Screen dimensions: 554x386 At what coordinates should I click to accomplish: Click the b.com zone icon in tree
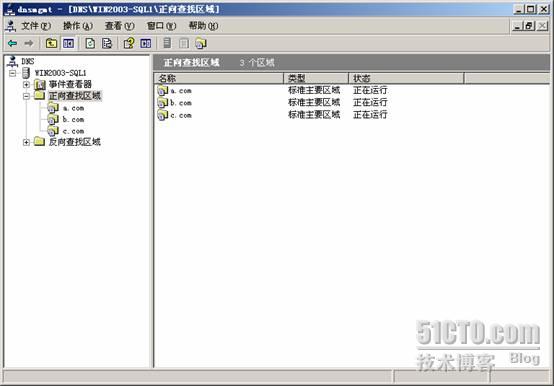pyautogui.click(x=53, y=119)
